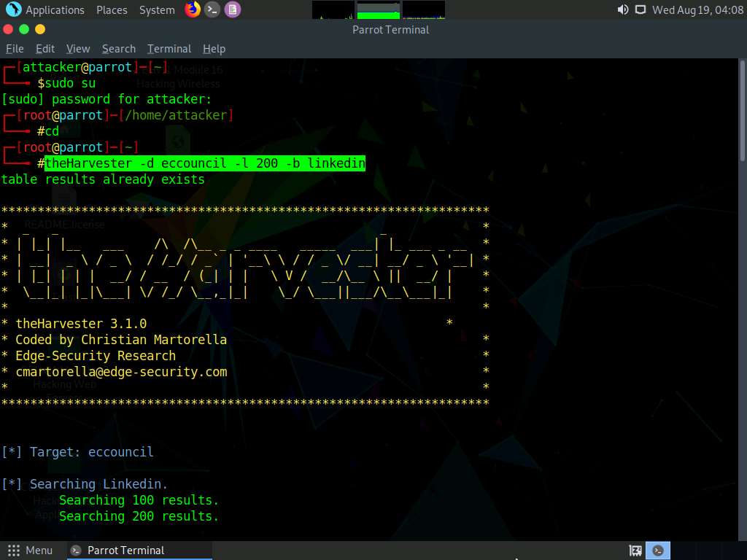Click '[sudo] password for attacker:' line

(x=107, y=99)
